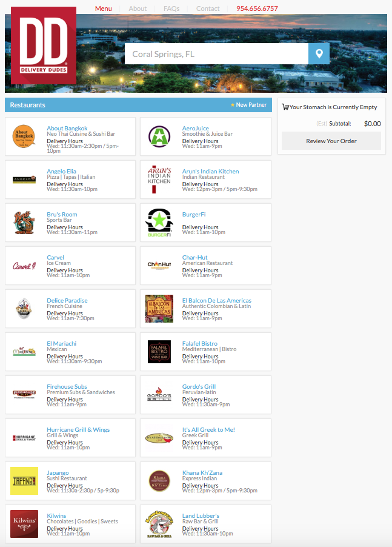Click the About Bangkok orange logo

click(x=24, y=136)
